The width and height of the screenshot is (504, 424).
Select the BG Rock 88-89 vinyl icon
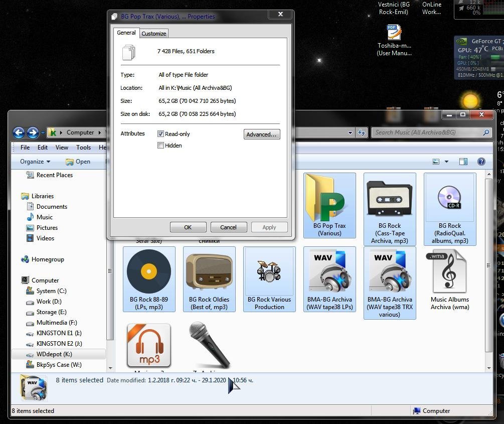tap(149, 272)
